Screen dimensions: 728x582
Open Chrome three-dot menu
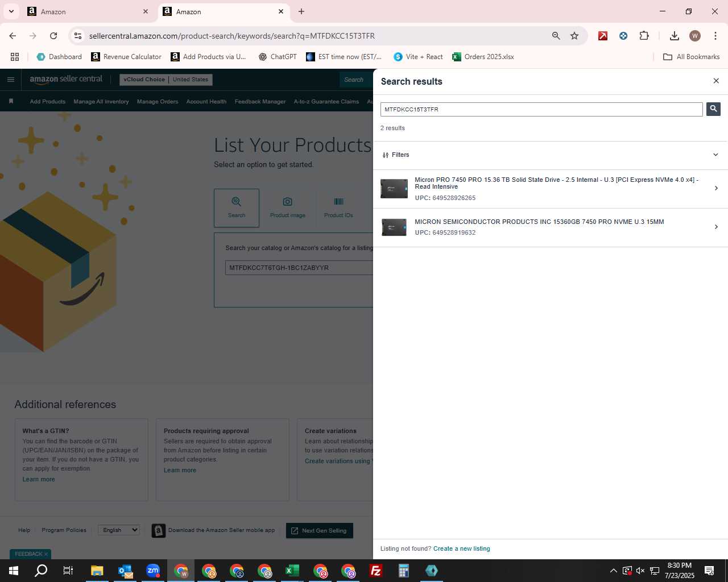(715, 36)
